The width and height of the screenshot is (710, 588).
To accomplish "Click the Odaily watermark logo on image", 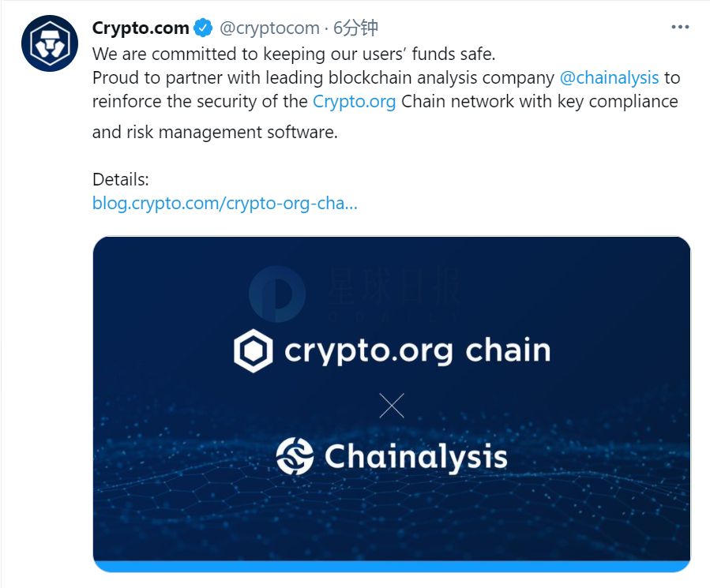I will click(x=277, y=294).
